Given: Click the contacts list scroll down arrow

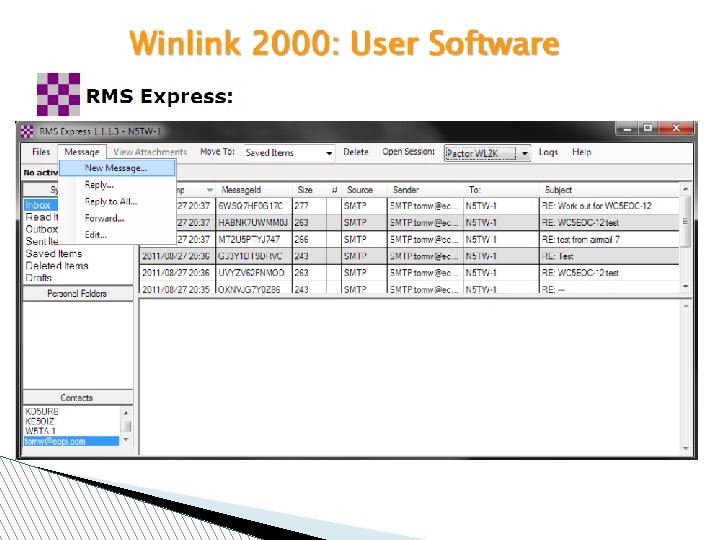Looking at the screenshot, I should pos(125,440).
